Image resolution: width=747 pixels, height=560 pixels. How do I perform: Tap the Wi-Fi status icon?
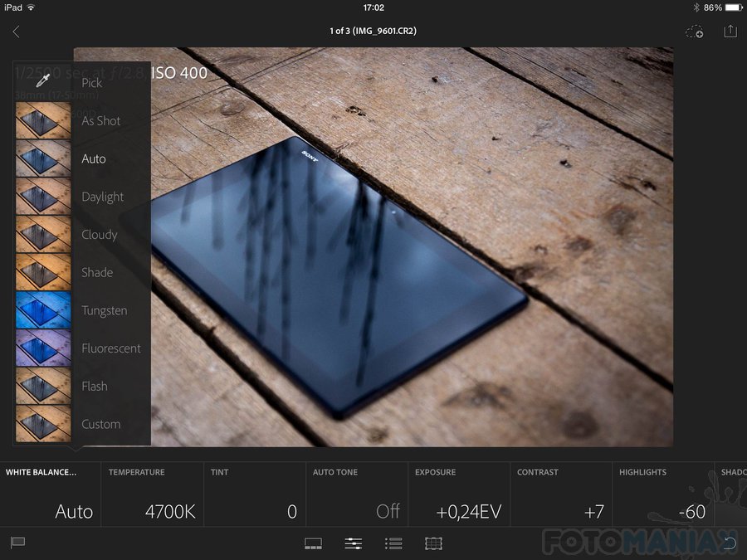click(31, 7)
